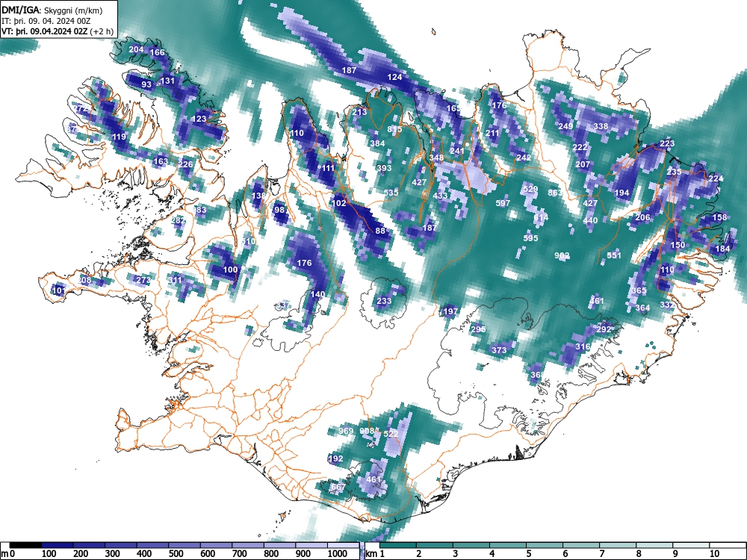The width and height of the screenshot is (747, 560).
Task: Click the visibility value "969"
Action: tap(346, 431)
